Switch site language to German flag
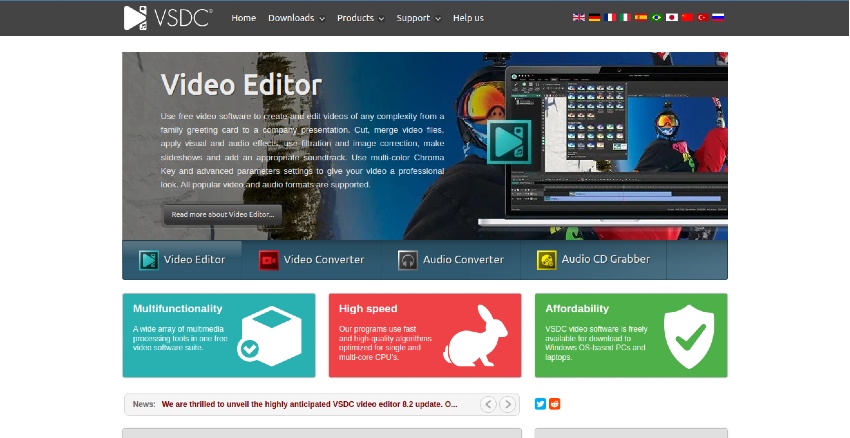 point(594,17)
